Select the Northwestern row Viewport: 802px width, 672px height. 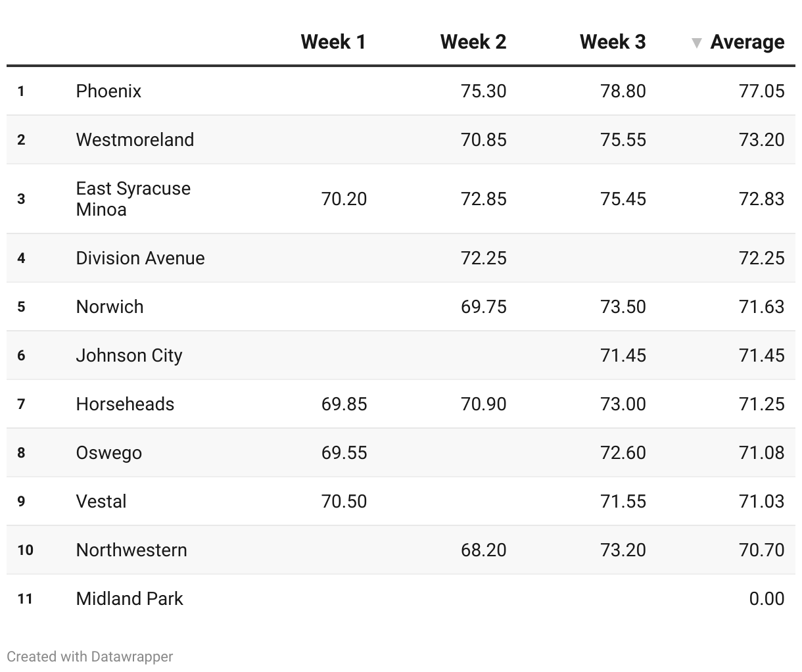pos(401,550)
